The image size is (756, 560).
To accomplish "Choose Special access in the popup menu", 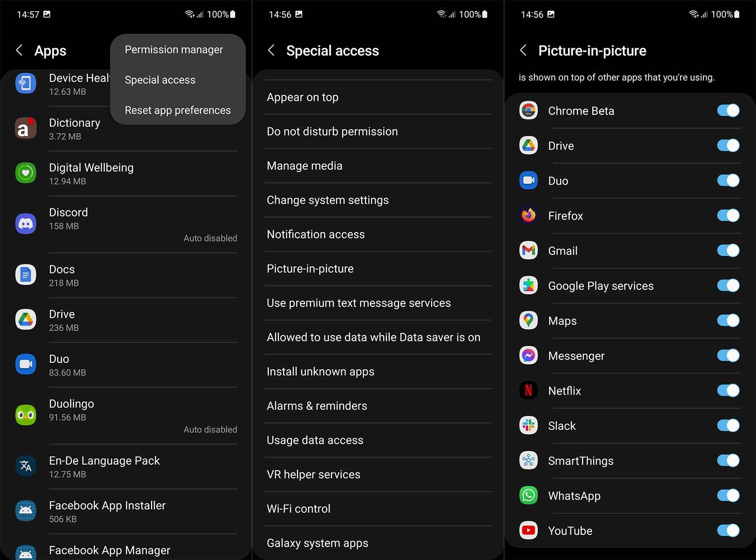I will tap(178, 80).
